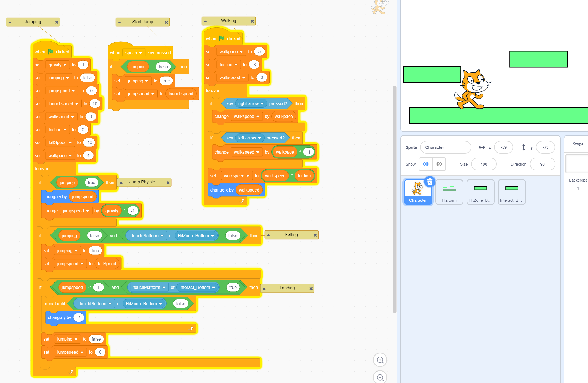Click the workspace vertical scrollbar

[x=394, y=199]
